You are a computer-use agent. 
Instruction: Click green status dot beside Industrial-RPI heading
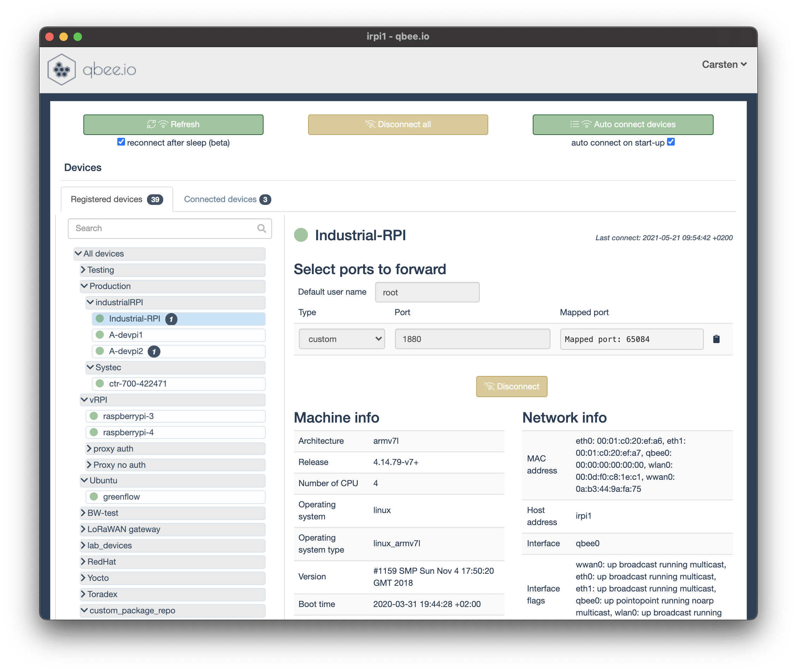pyautogui.click(x=301, y=235)
